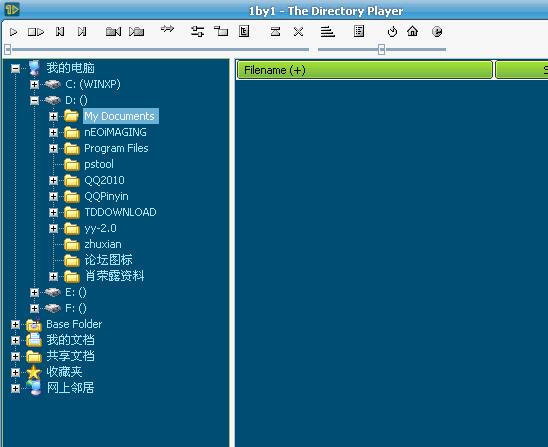Toggle the shuffle arrows icon
The width and height of the screenshot is (548, 447).
tap(167, 29)
